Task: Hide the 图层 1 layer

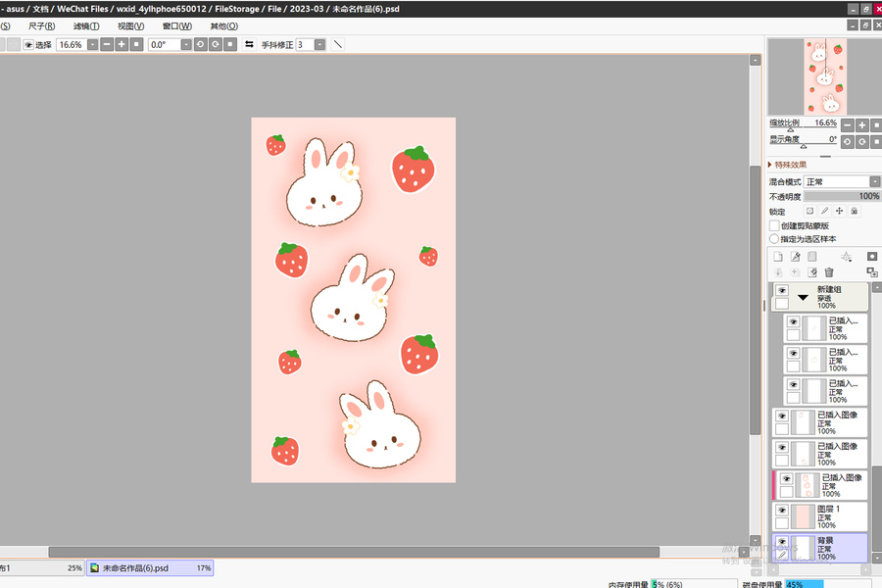Action: 782,511
